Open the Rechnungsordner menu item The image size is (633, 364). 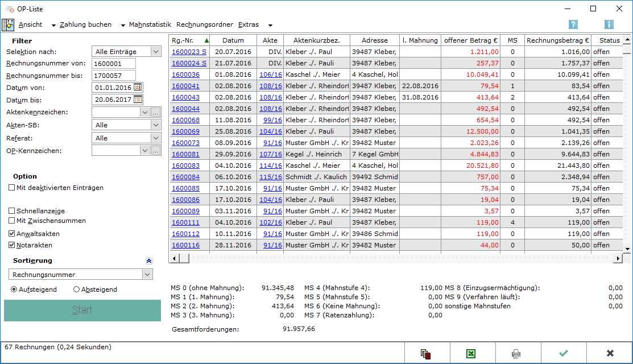coord(205,24)
